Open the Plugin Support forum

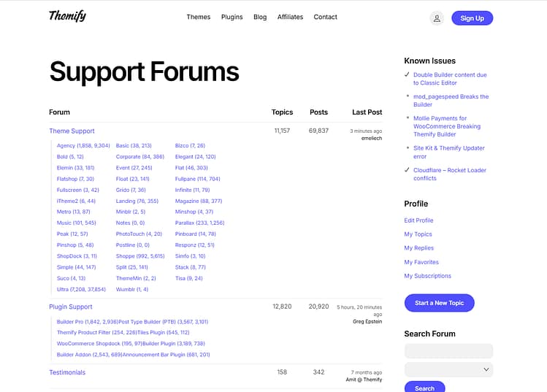click(71, 307)
